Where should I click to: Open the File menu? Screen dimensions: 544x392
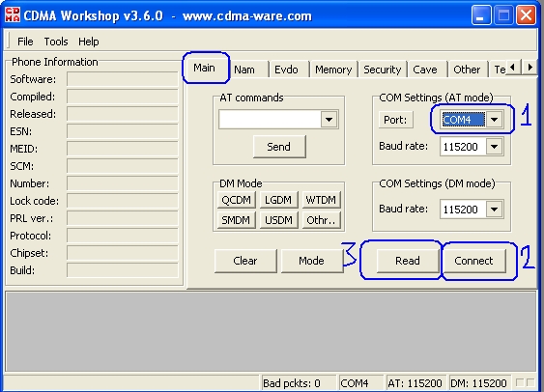(25, 42)
